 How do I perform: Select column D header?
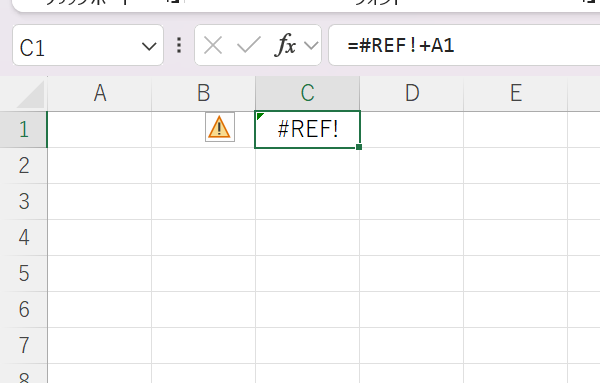[x=412, y=93]
